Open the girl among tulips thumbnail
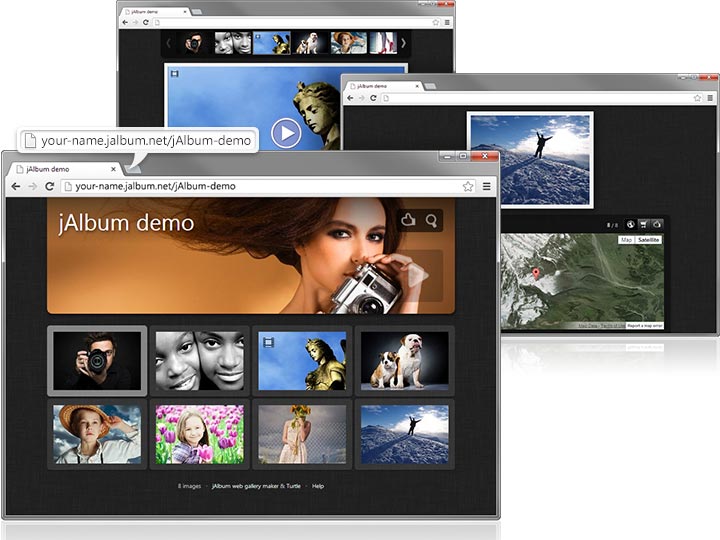Viewport: 720px width, 540px height. coord(200,434)
